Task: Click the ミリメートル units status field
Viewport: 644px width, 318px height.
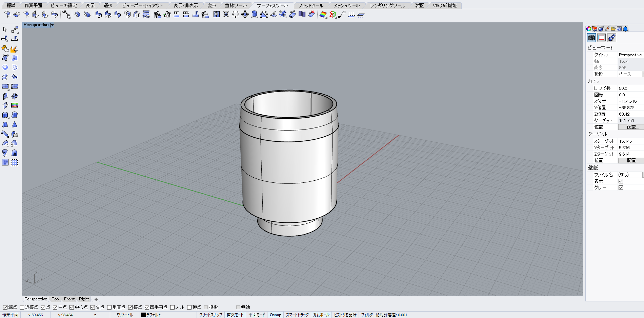Action: (x=125, y=315)
